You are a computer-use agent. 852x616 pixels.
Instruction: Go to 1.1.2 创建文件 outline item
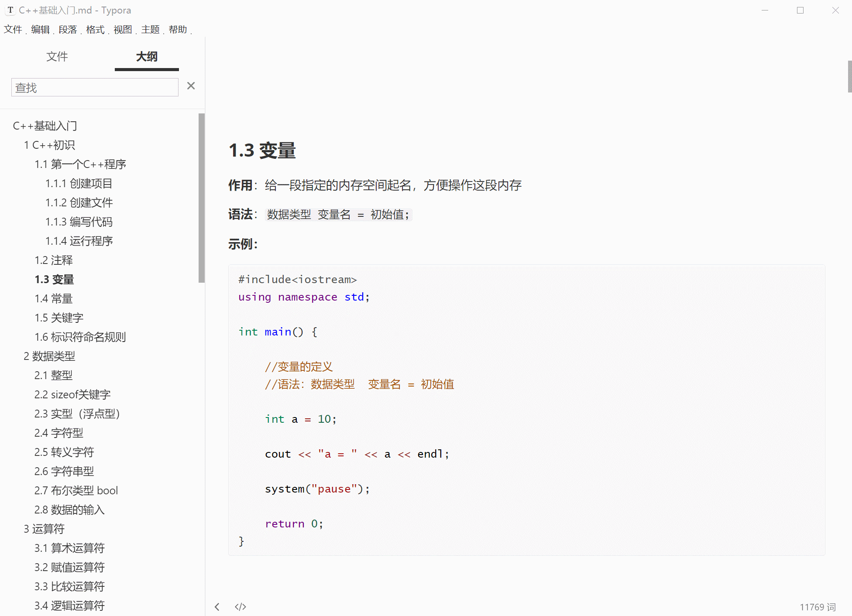tap(79, 202)
